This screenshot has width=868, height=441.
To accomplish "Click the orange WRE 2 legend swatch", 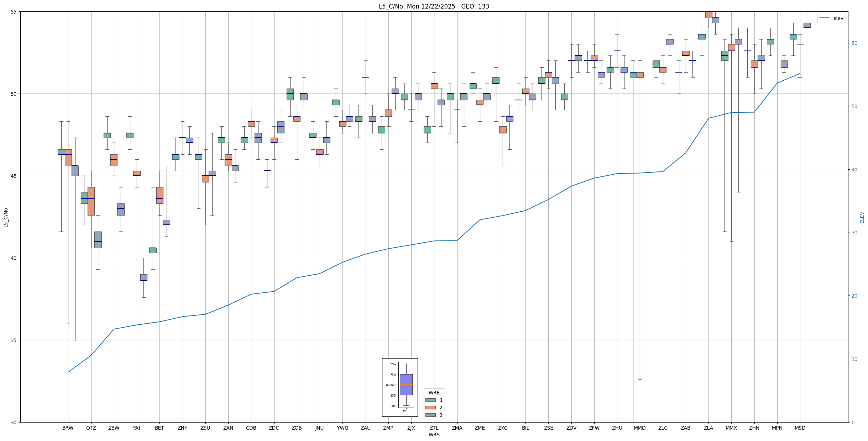I will tap(430, 408).
